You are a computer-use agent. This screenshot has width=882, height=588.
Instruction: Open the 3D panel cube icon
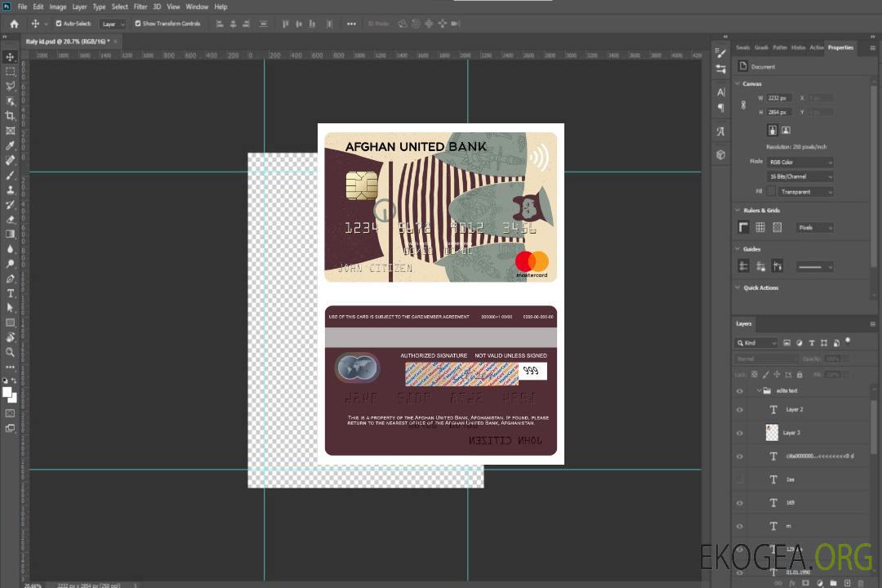(720, 154)
